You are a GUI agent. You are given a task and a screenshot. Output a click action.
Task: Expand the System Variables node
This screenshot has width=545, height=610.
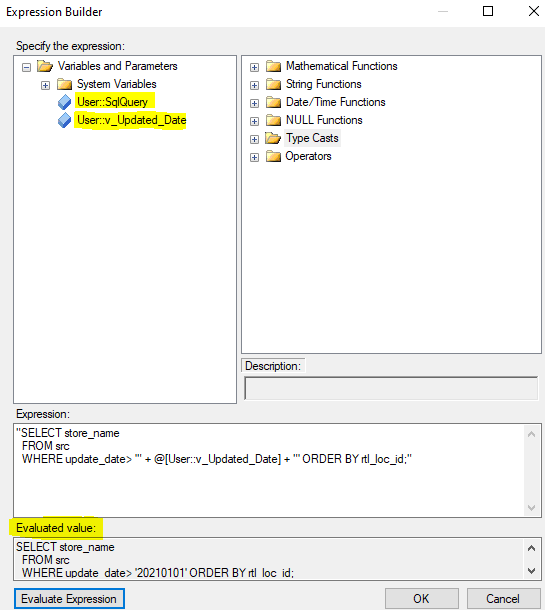[46, 85]
